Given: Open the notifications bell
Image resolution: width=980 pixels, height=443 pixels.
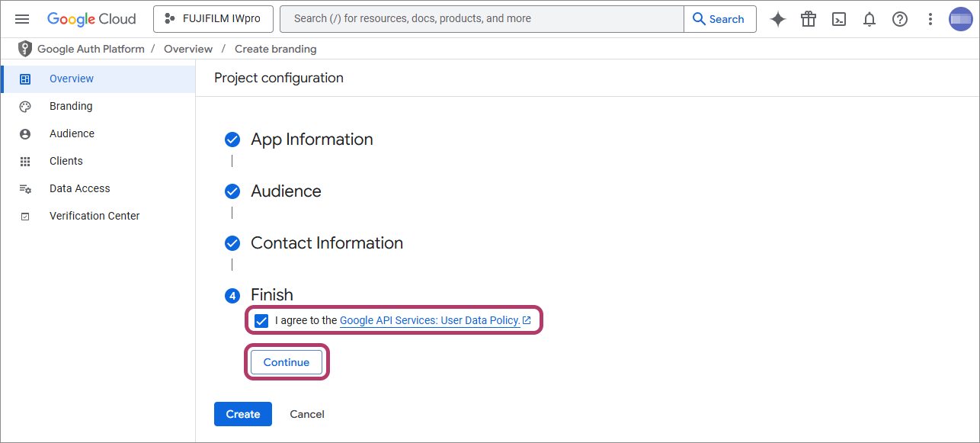Looking at the screenshot, I should tap(870, 19).
